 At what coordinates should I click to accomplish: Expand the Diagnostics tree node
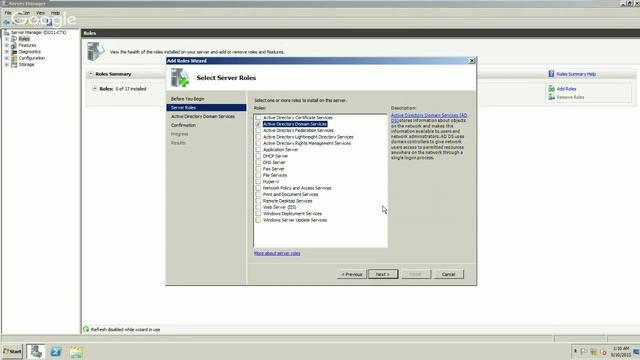7,52
